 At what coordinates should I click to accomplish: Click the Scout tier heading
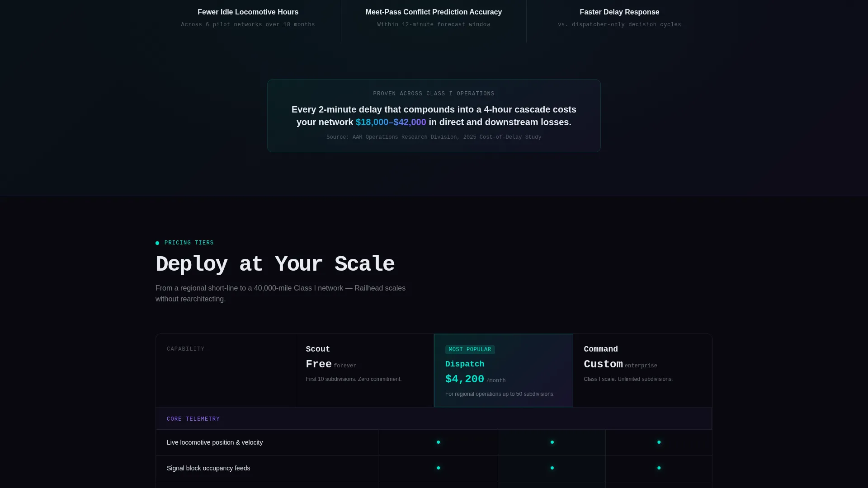tap(318, 349)
